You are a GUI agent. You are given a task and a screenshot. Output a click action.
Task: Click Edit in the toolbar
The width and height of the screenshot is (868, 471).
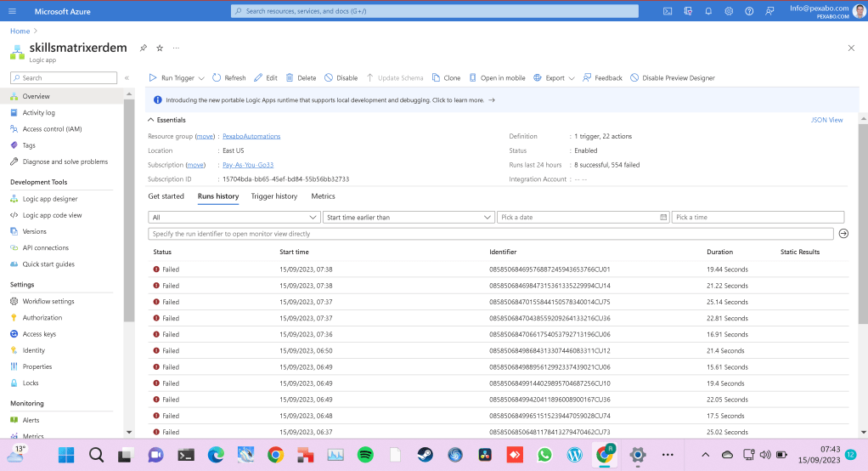pos(266,78)
